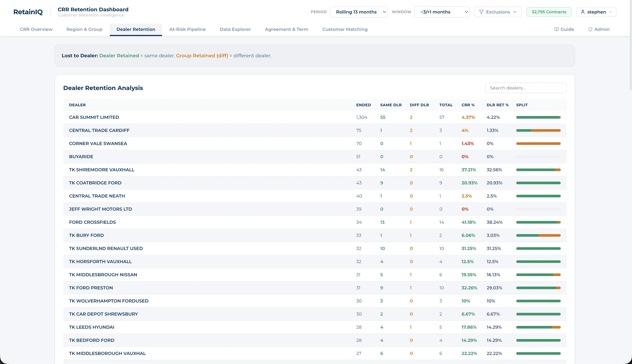632x364 pixels.
Task: Select the BUYARIDE dealer name
Action: coord(81,156)
